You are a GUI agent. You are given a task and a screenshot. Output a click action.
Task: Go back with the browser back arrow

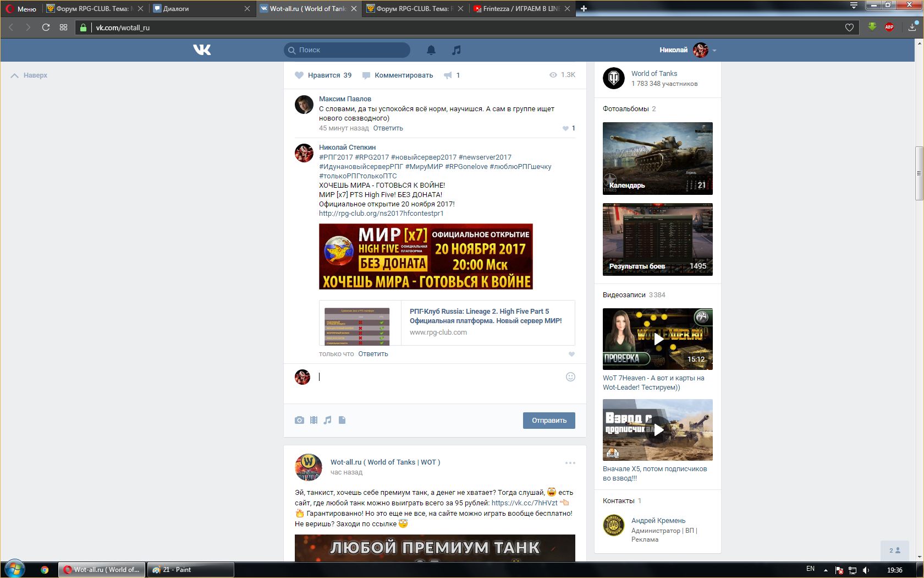pos(11,28)
